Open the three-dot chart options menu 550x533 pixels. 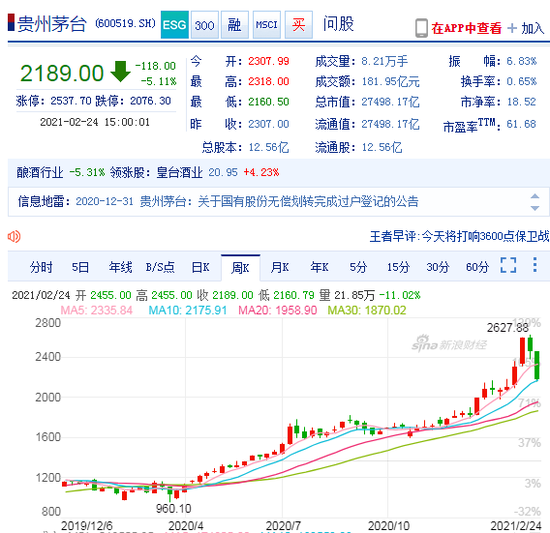tap(535, 265)
